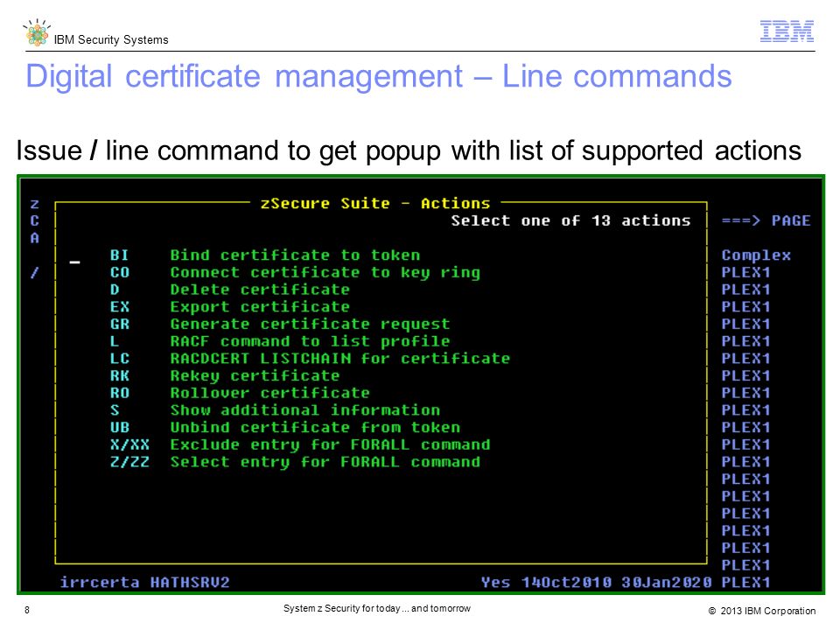Pick LC RACDCERT LISTCHAIN for certificate
The width and height of the screenshot is (840, 630).
click(x=310, y=358)
